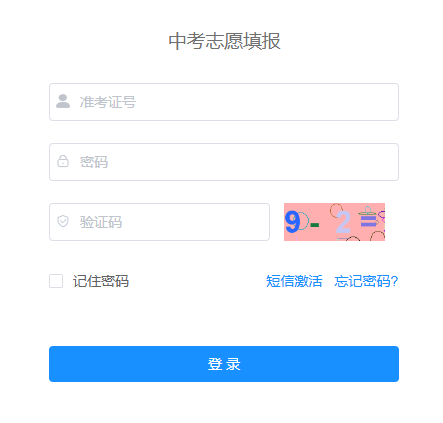The image size is (443, 423).
Task: Click the purple equals sign in captcha
Action: pos(369,221)
